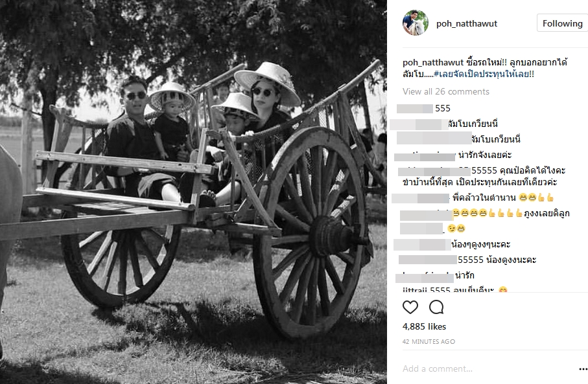
Task: Open the three-dot more options menu
Action: coord(583,369)
